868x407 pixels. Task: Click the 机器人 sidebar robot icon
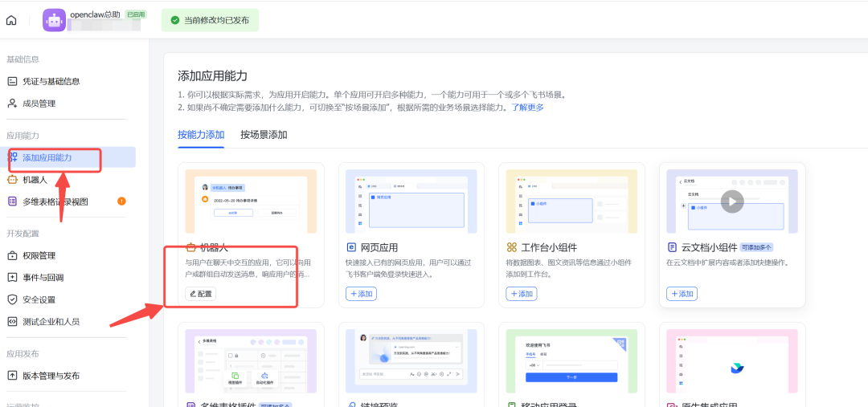(x=12, y=180)
